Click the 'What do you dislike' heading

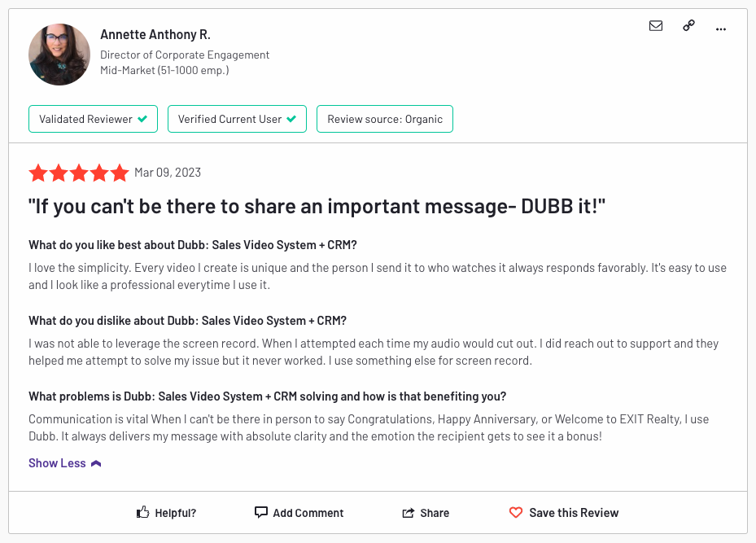tap(187, 321)
